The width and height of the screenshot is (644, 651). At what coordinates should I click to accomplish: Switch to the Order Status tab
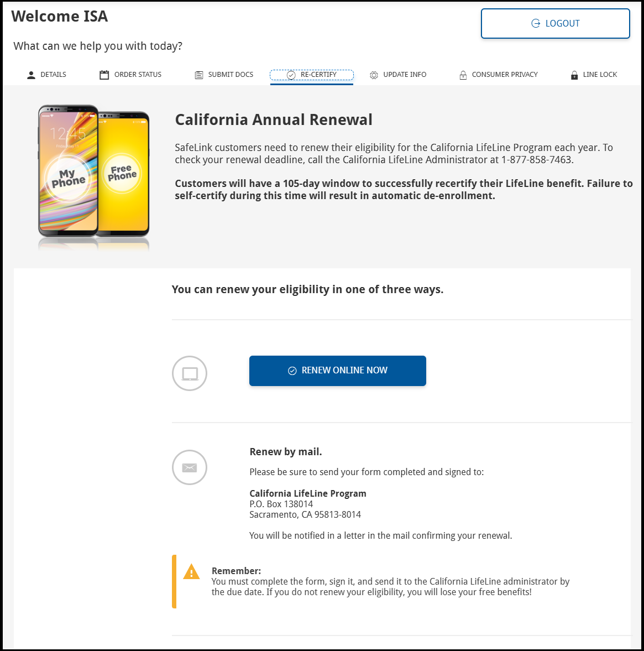tap(130, 75)
